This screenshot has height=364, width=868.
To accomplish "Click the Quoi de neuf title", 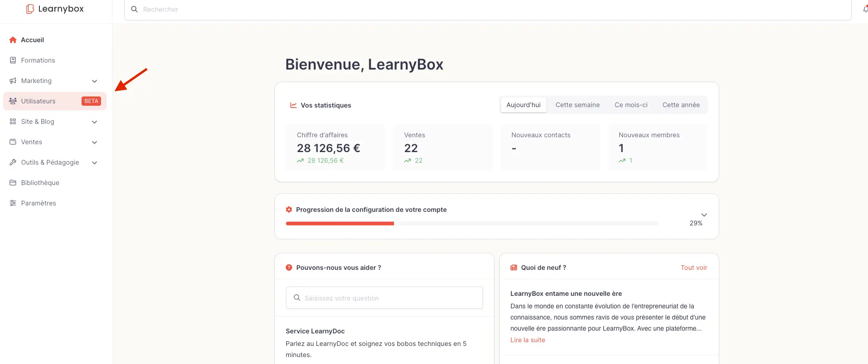I will pyautogui.click(x=544, y=268).
